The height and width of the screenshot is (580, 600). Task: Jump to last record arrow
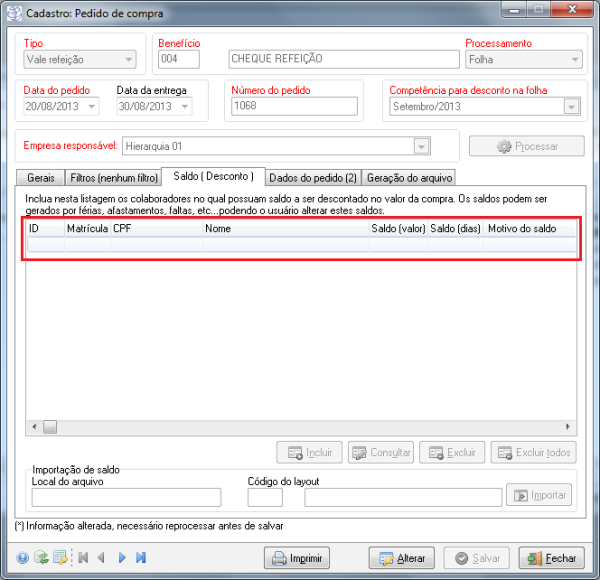pyautogui.click(x=141, y=558)
